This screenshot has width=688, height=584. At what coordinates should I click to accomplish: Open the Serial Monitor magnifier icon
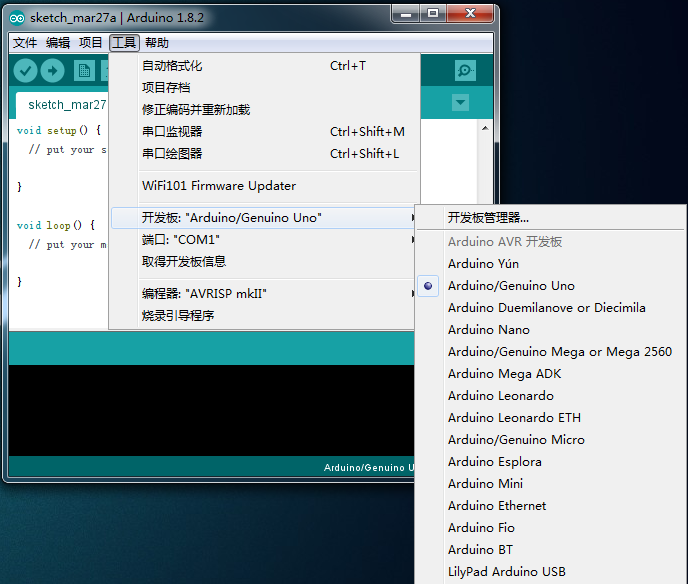coord(465,71)
